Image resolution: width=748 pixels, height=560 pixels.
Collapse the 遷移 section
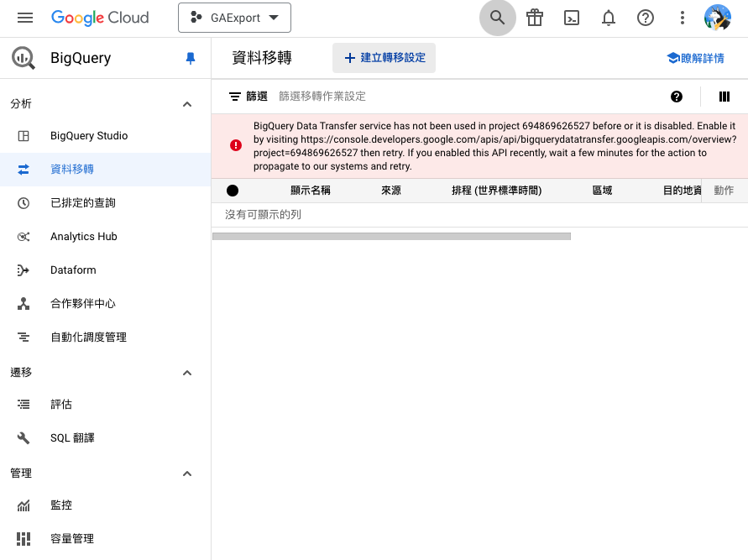pyautogui.click(x=187, y=373)
